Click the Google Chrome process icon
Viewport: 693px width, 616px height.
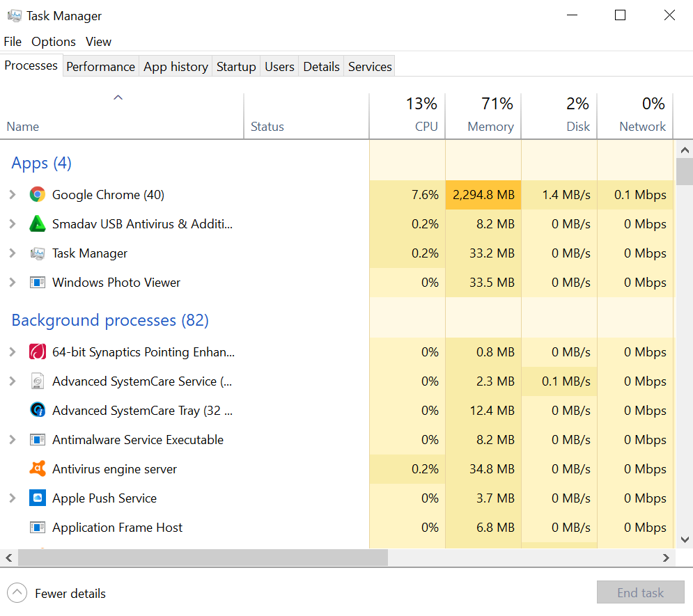[38, 194]
